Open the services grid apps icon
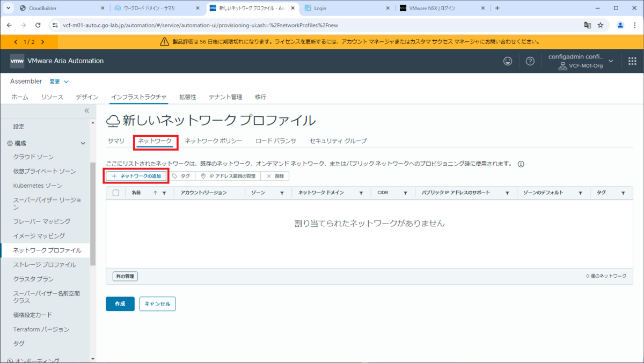This screenshot has height=363, width=644. click(x=632, y=61)
